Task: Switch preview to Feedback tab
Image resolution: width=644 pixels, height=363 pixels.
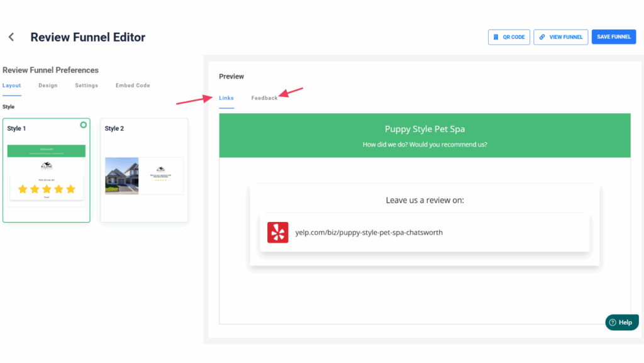Action: [264, 98]
